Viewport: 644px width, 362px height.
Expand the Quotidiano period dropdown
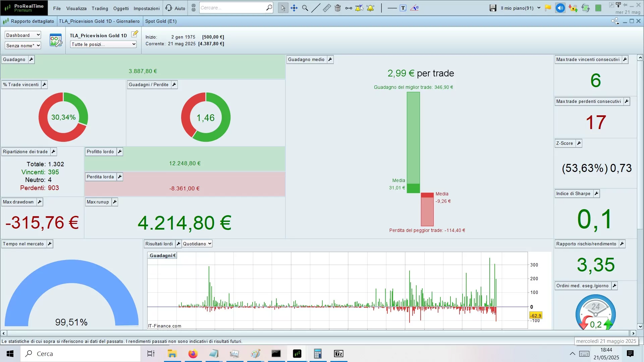pyautogui.click(x=197, y=244)
